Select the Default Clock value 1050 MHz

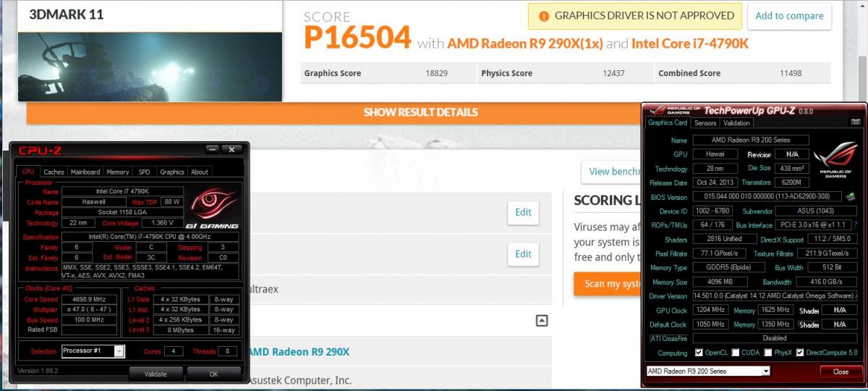710,324
